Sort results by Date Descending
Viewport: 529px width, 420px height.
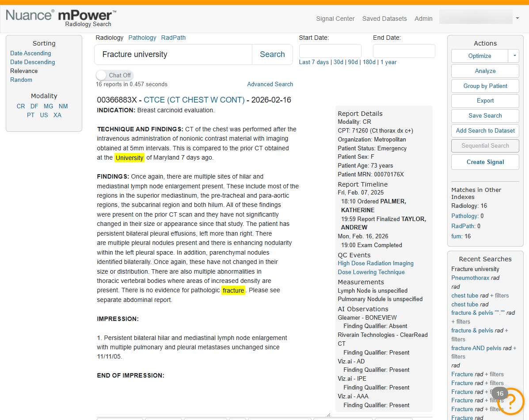(32, 62)
